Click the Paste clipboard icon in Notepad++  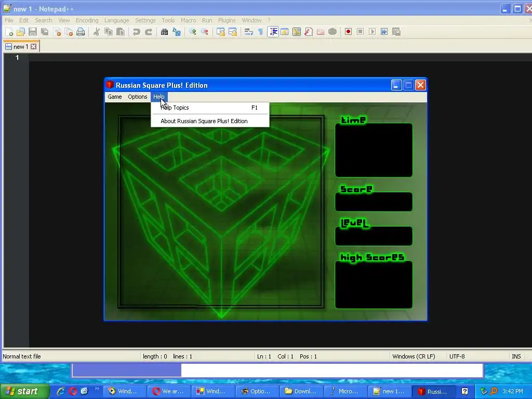point(121,32)
